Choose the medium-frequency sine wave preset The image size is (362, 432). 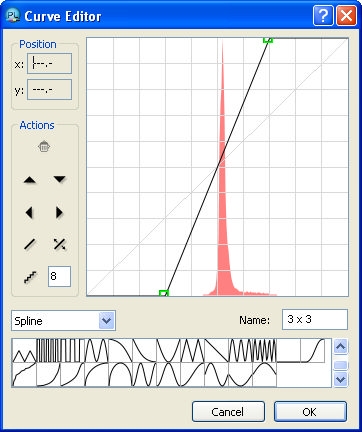click(241, 351)
